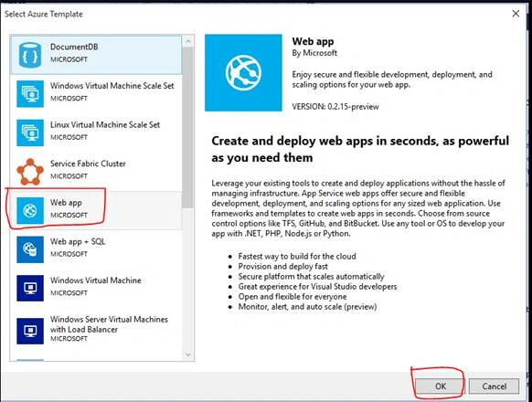Click the Web app + SQL icon
This screenshot has height=402, width=532.
tap(30, 249)
